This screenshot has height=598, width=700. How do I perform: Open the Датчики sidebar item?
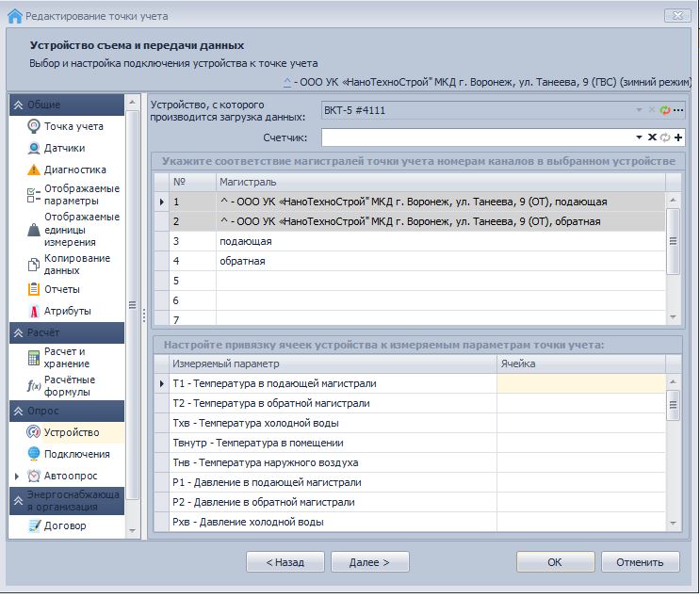coord(64,148)
